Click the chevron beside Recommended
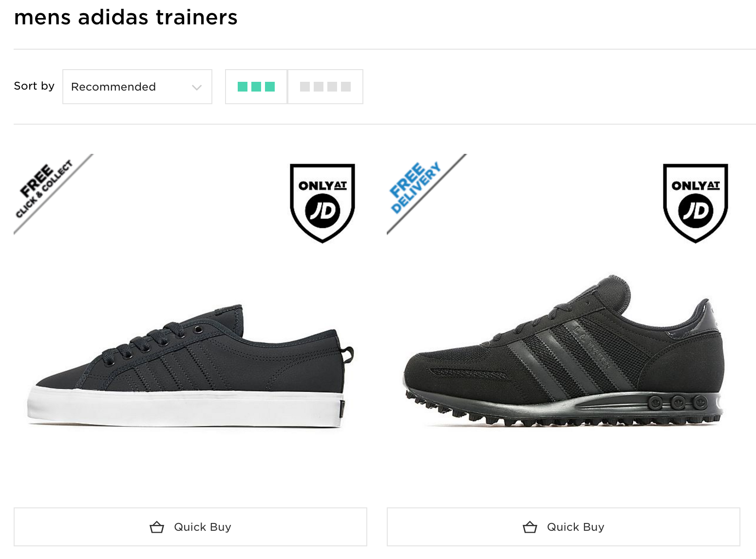Screen dimensions: 756x559 196,87
